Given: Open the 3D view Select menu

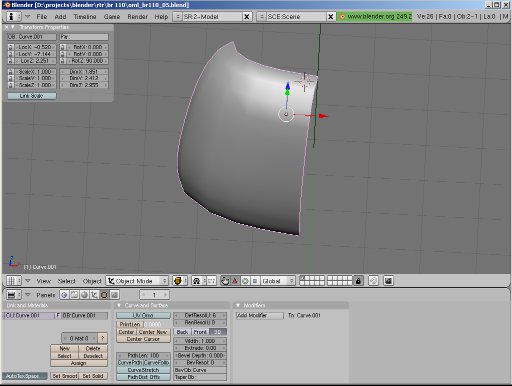Looking at the screenshot, I should [x=66, y=281].
